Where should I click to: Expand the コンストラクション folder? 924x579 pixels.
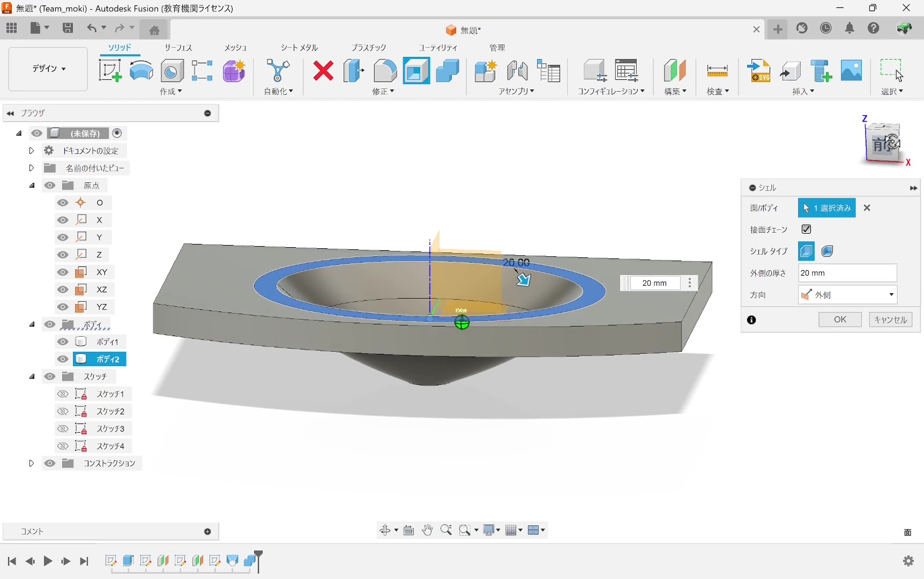pos(31,463)
